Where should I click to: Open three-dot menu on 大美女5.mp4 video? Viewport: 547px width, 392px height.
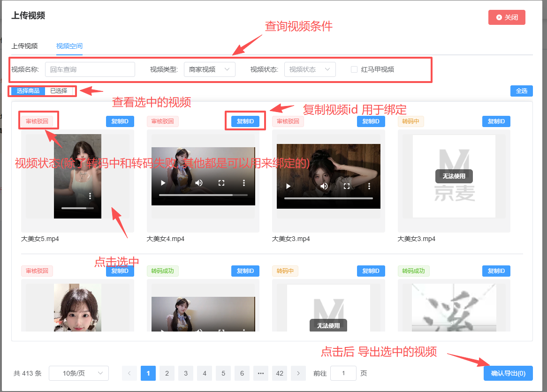[90, 196]
